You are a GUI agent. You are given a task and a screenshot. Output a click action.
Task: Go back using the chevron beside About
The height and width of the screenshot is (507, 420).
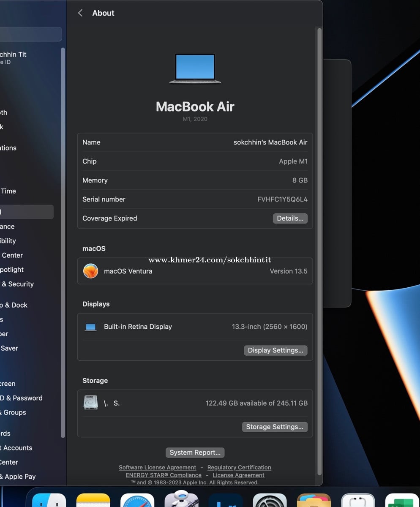click(x=80, y=13)
